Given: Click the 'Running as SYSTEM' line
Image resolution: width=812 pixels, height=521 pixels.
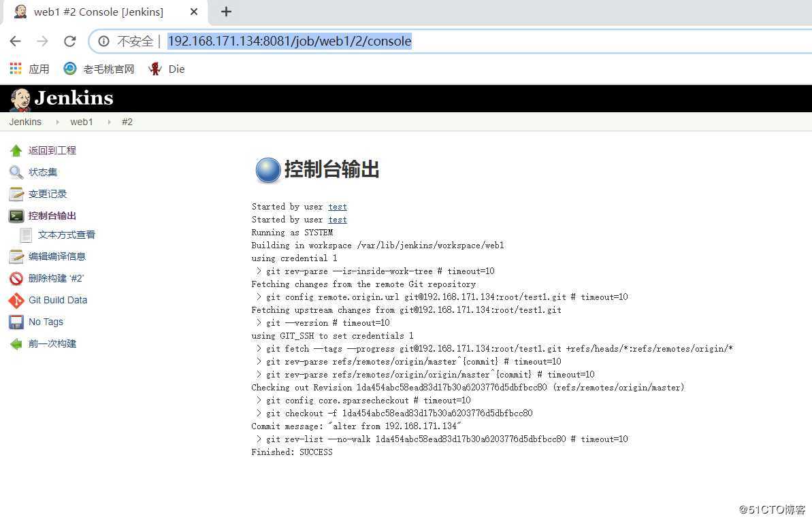Looking at the screenshot, I should (x=292, y=233).
